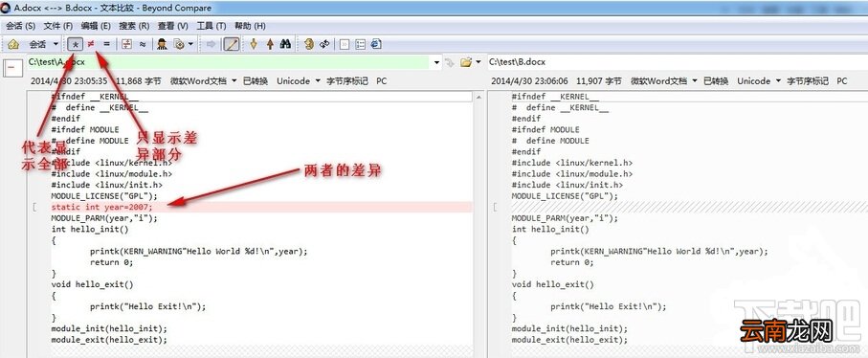Click right 已转换 status label
Viewport: 868px width, 358px height.
(716, 80)
